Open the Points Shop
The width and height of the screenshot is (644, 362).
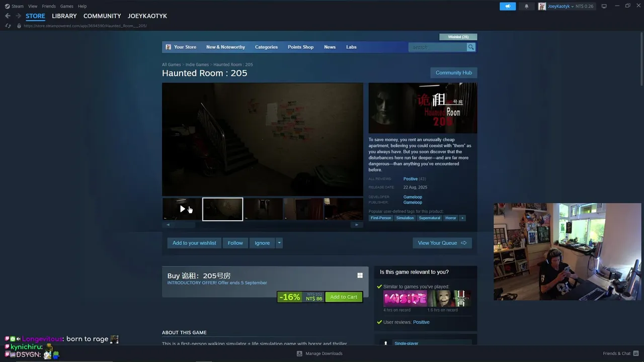click(x=300, y=47)
